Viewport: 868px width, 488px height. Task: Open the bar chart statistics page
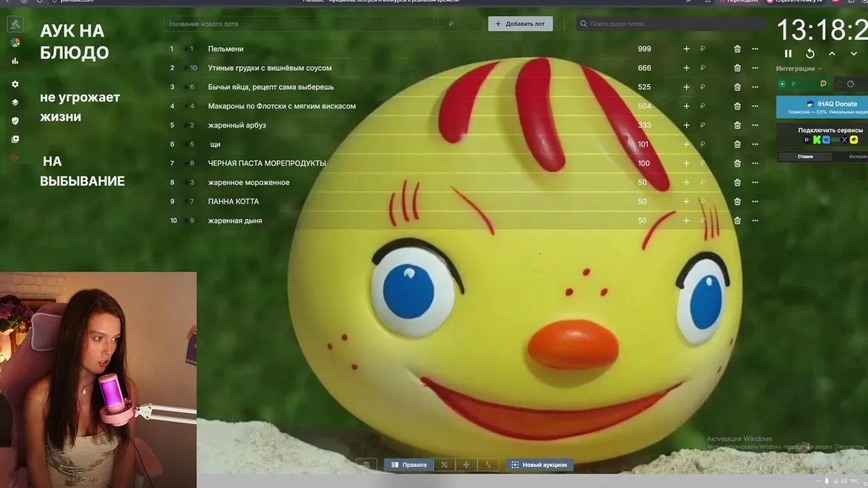pos(15,61)
